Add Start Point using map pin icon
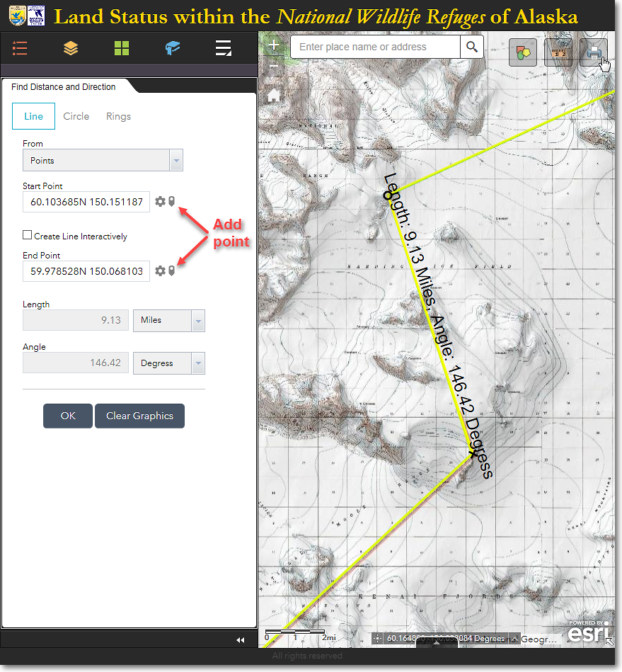The height and width of the screenshot is (672, 622). pyautogui.click(x=172, y=202)
